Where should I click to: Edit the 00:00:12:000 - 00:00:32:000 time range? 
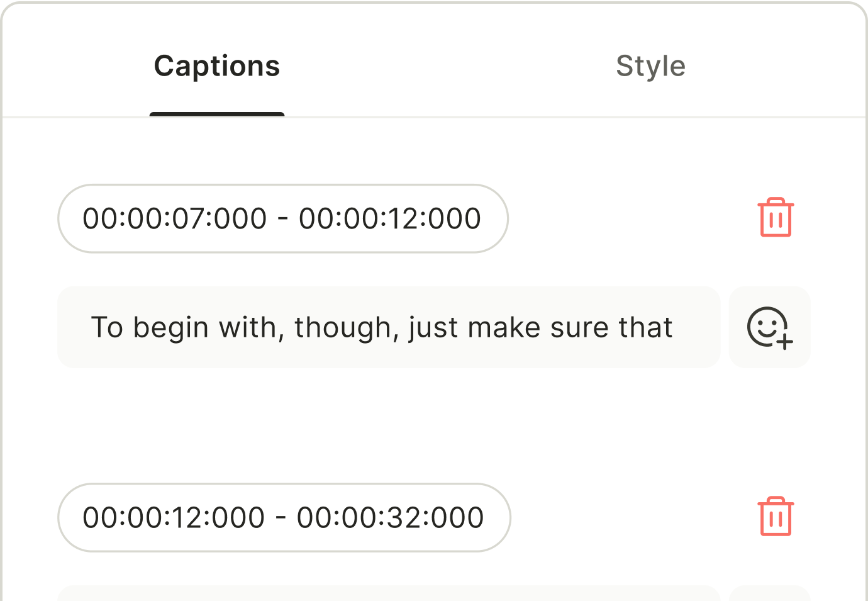(x=284, y=517)
